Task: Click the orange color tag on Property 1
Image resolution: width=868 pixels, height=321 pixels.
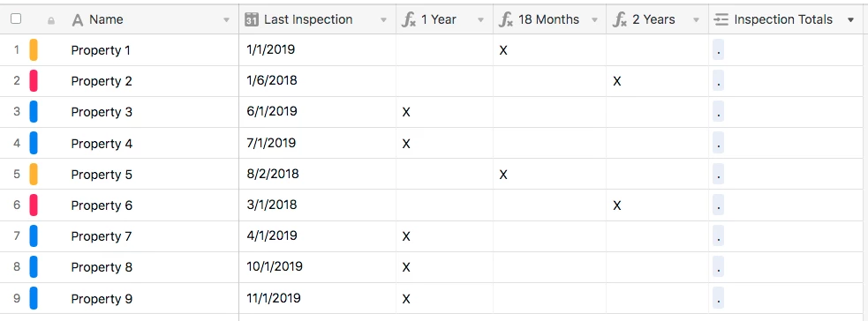Action: tap(34, 49)
